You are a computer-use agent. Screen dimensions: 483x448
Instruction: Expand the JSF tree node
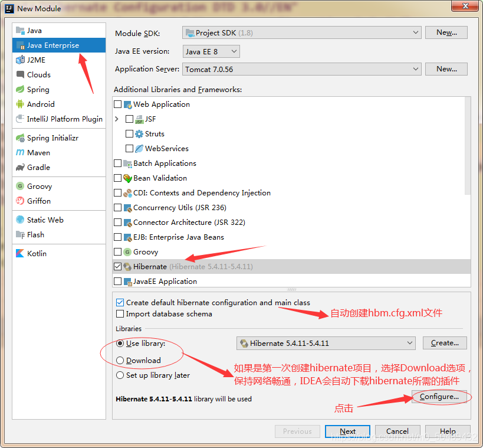[x=117, y=119]
